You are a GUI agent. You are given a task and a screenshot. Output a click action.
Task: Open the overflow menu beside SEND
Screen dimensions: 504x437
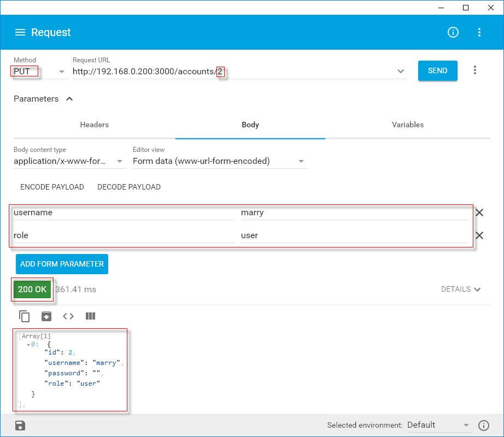tap(474, 70)
